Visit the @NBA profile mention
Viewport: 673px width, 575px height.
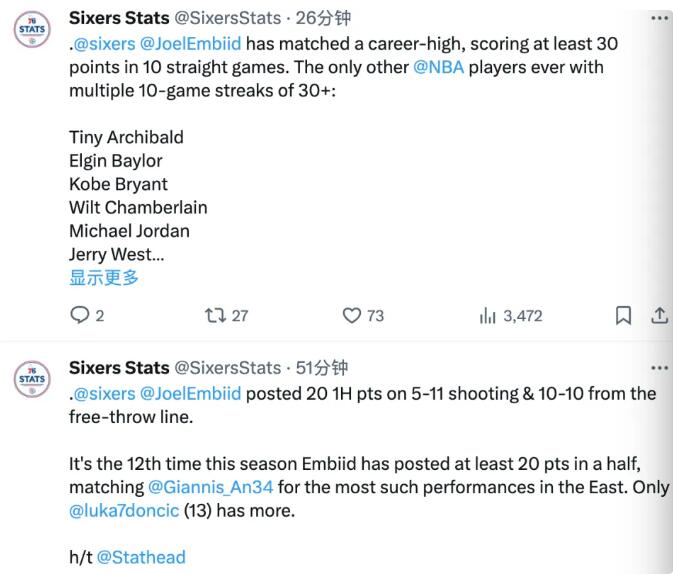tap(430, 67)
